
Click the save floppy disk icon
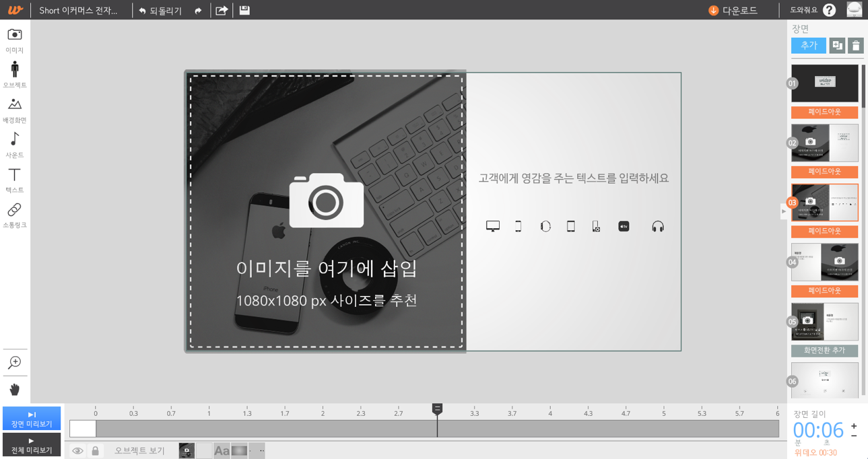244,10
